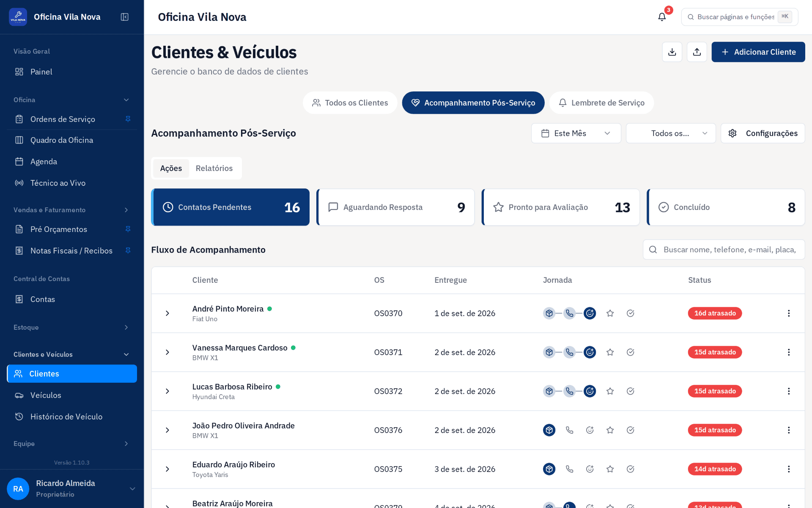Expand André Pinto Moreira row
This screenshot has width=812, height=508.
pos(167,313)
